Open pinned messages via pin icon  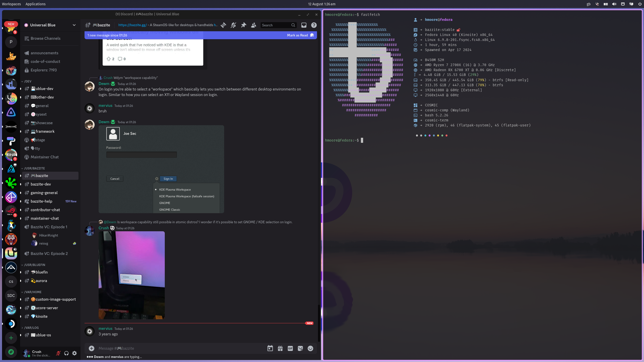[244, 25]
